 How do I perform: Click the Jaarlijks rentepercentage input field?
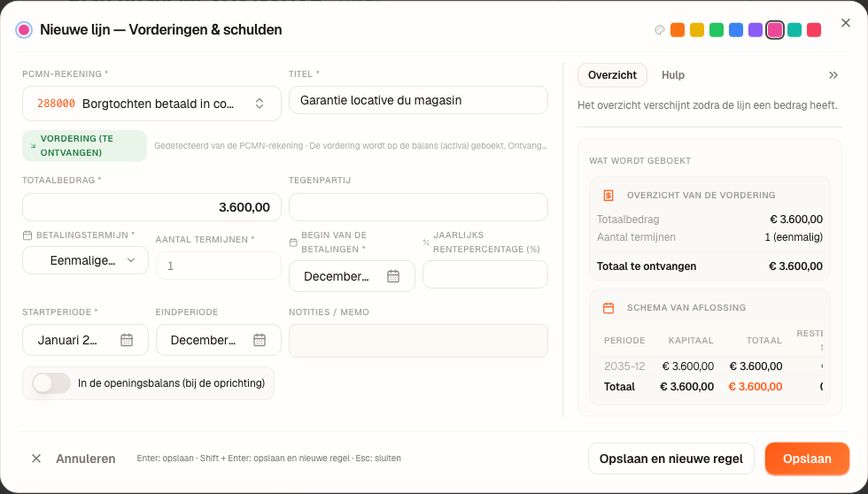[485, 274]
